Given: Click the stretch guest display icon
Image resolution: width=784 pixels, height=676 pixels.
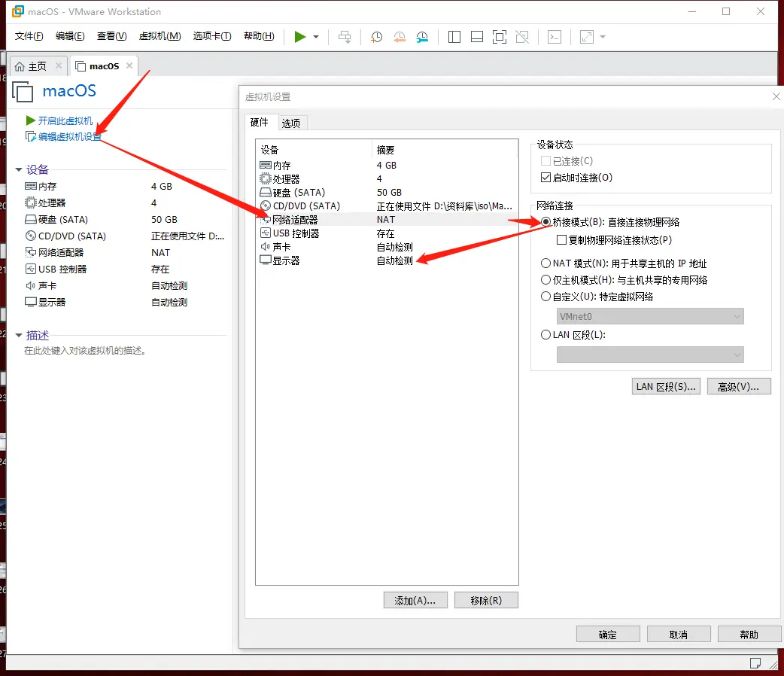Looking at the screenshot, I should (x=587, y=37).
